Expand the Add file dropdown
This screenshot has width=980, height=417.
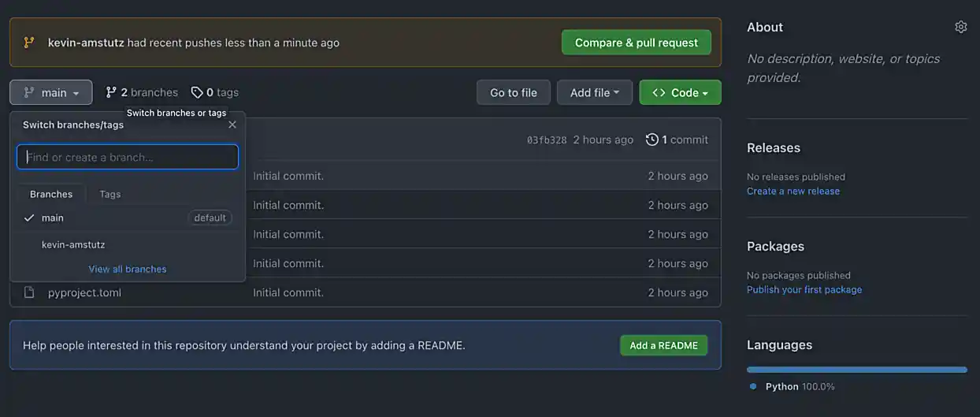pos(594,92)
